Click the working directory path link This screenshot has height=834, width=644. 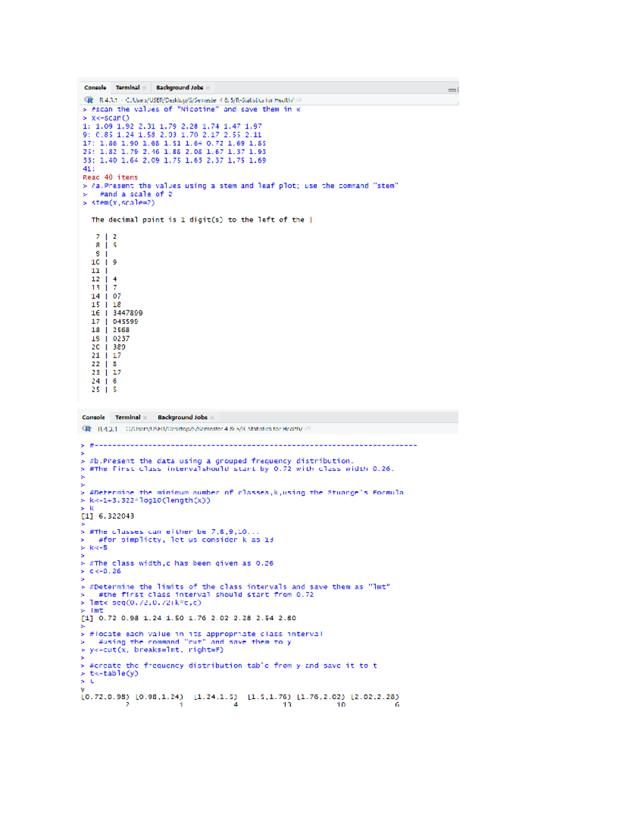(x=209, y=99)
